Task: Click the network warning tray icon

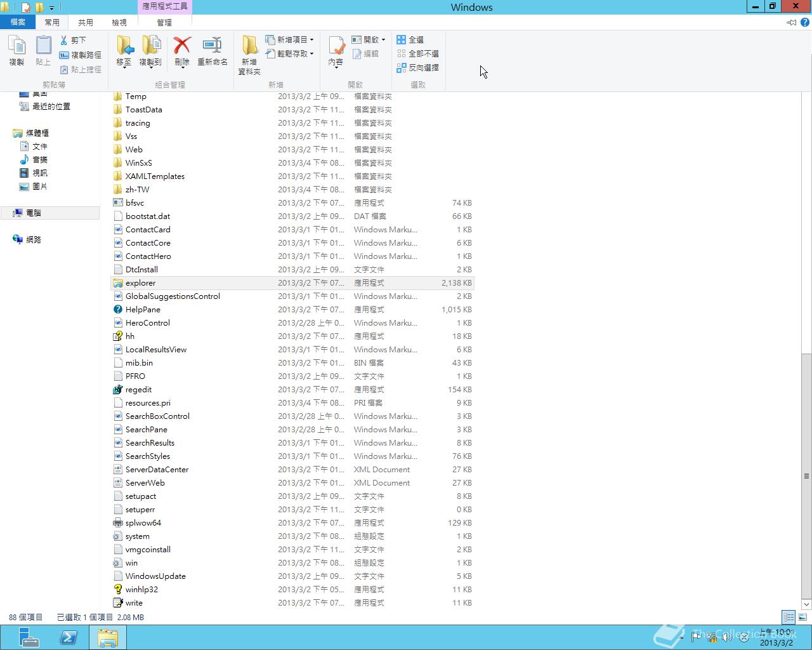Action: 712,637
